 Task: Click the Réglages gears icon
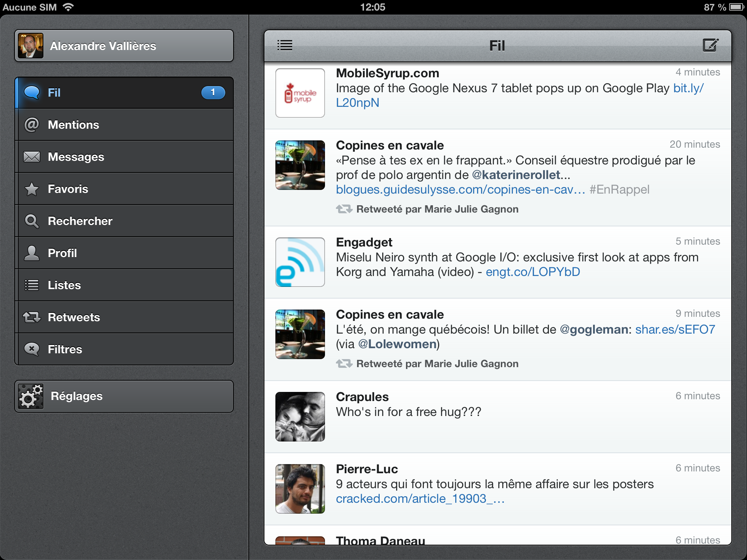31,396
